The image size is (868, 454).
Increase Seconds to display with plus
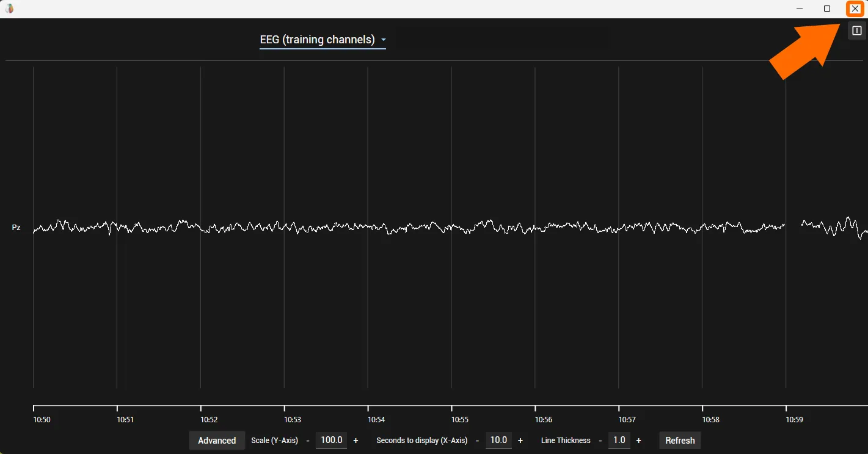pyautogui.click(x=520, y=441)
